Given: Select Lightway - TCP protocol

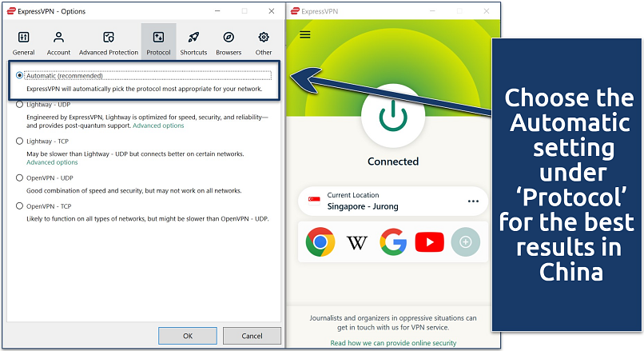Looking at the screenshot, I should coord(19,141).
